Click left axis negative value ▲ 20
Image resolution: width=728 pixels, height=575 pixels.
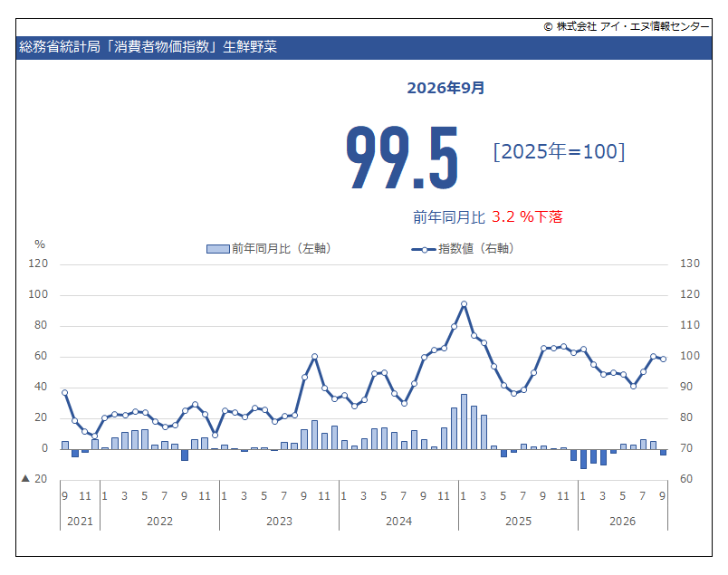[34, 479]
